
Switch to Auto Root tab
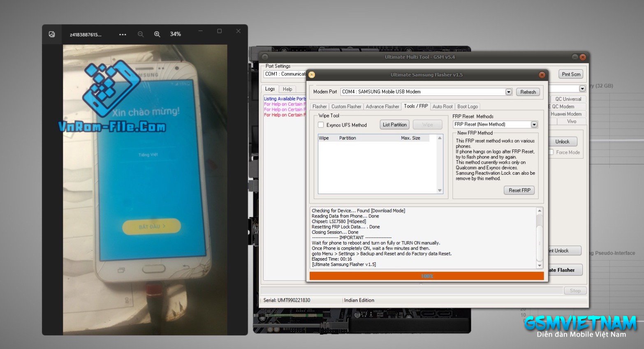(442, 106)
